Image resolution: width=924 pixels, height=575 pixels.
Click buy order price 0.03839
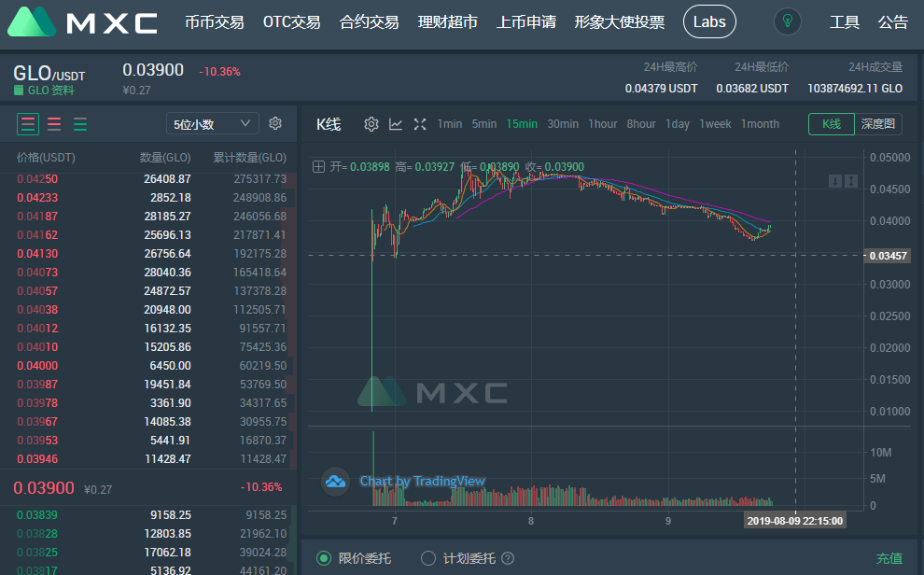37,515
